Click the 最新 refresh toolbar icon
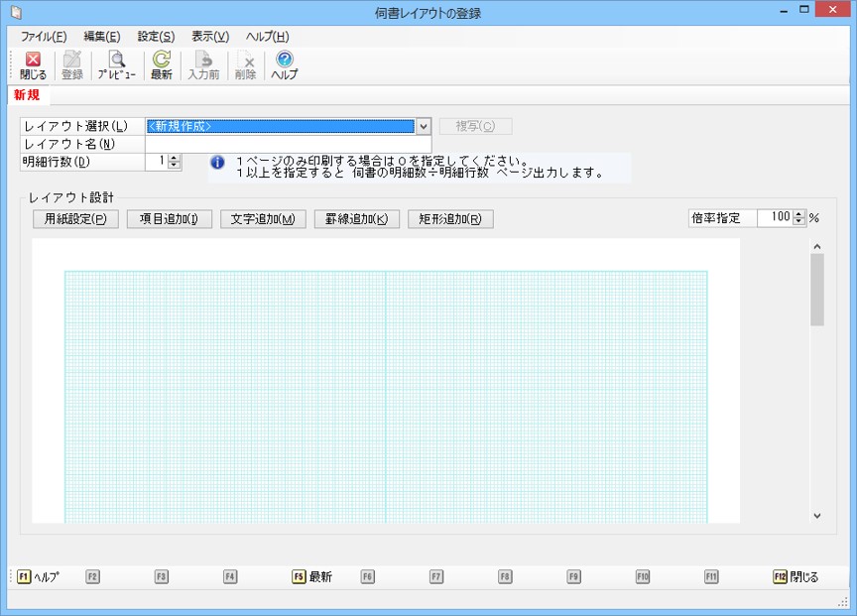 tap(161, 65)
